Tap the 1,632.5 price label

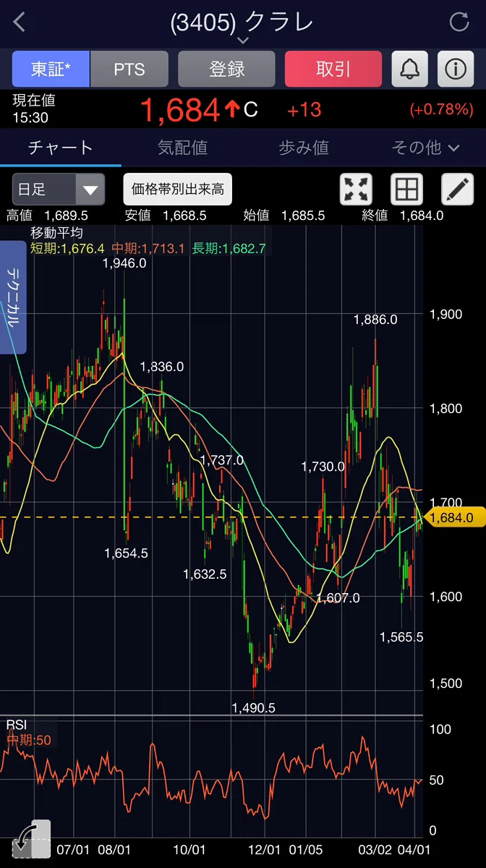point(205,574)
